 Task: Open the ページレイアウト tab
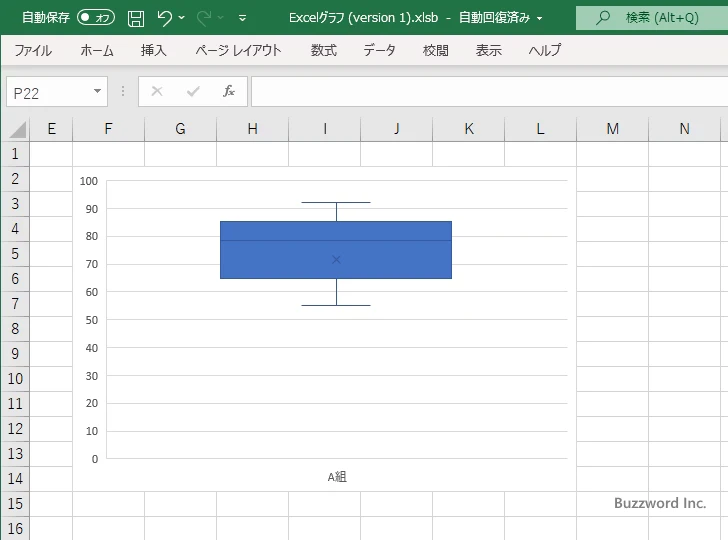pos(238,50)
